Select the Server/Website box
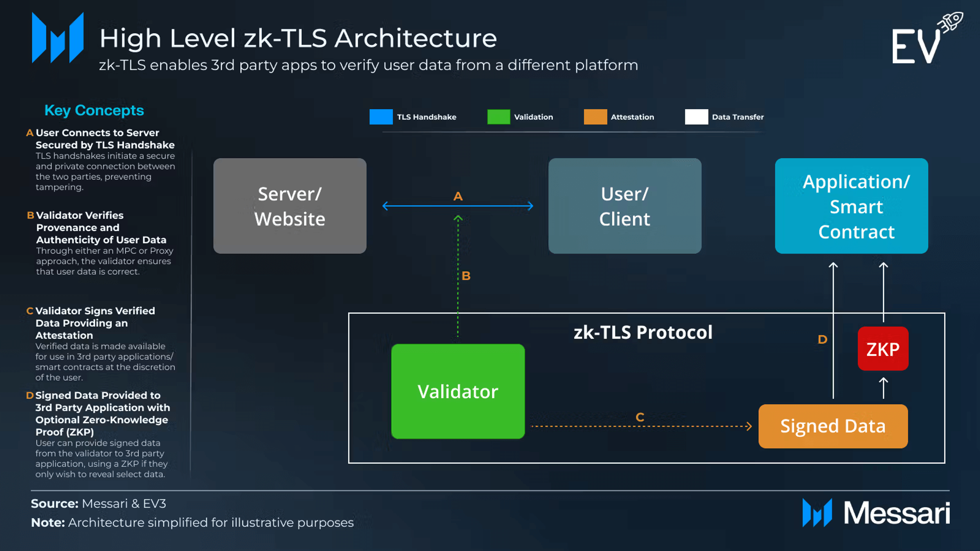This screenshot has height=551, width=980. 290,206
